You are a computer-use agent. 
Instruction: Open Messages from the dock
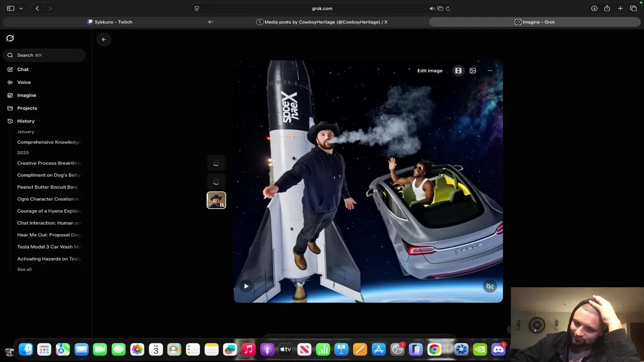point(119,349)
